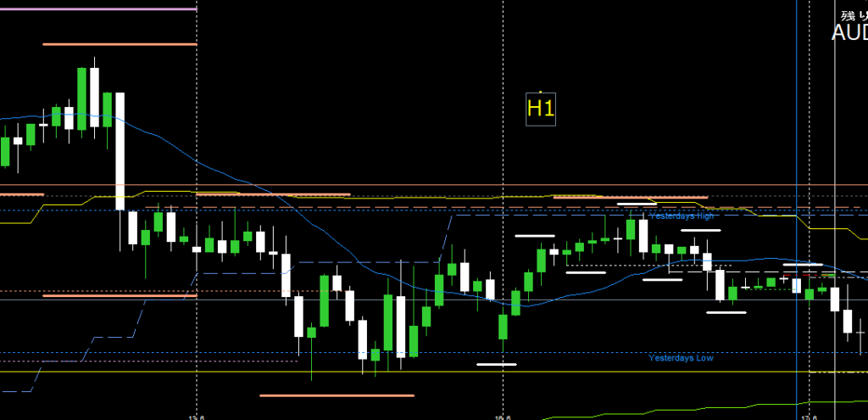Select the pink horizontal line at top left

click(x=97, y=9)
